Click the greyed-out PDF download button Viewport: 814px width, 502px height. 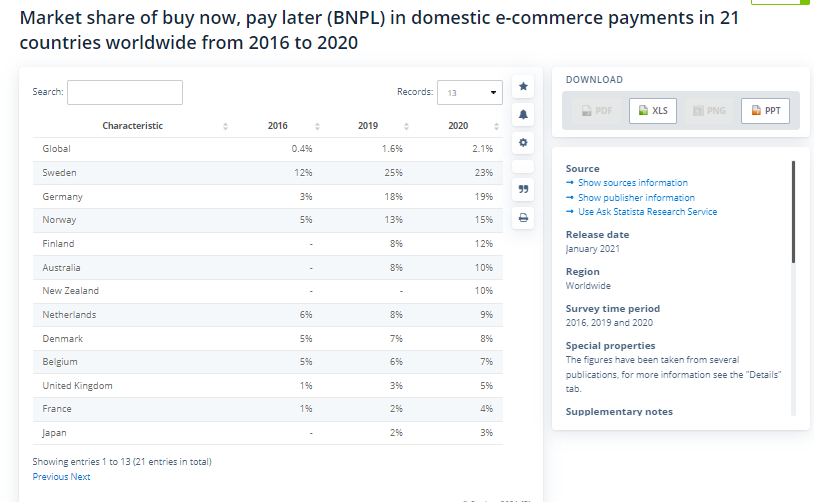[x=596, y=111]
